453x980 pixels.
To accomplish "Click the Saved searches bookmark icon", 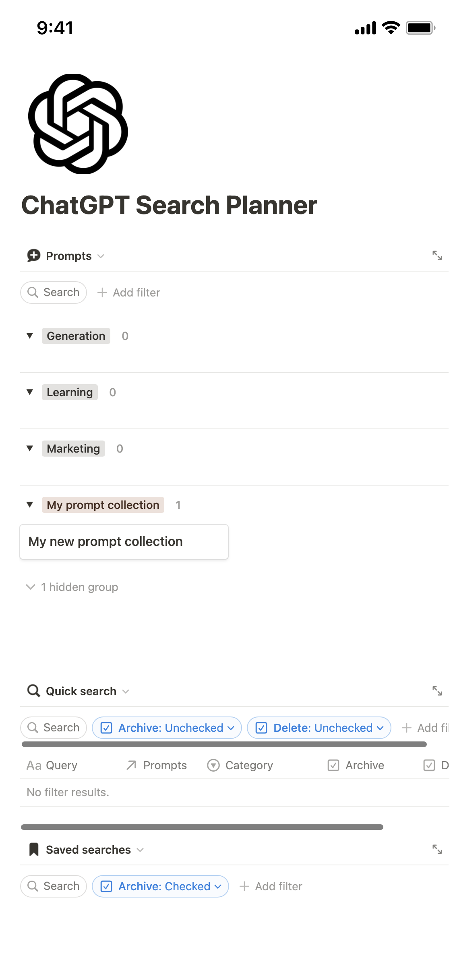I will pyautogui.click(x=34, y=850).
